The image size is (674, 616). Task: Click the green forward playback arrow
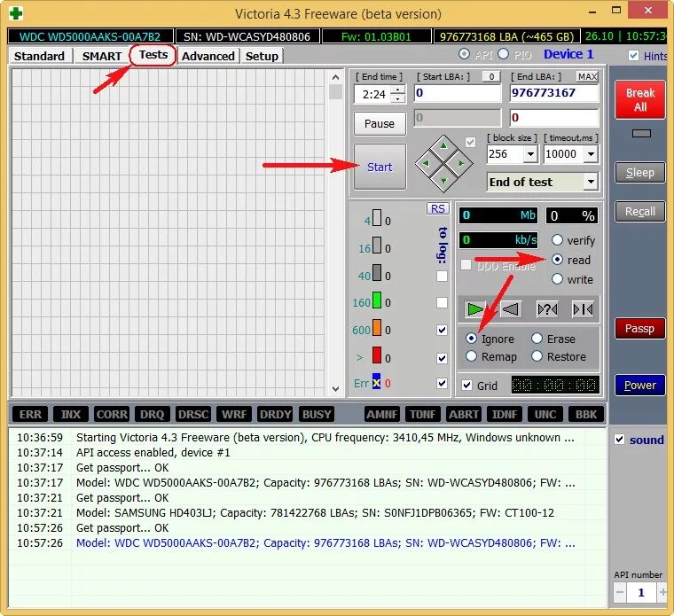pyautogui.click(x=475, y=308)
